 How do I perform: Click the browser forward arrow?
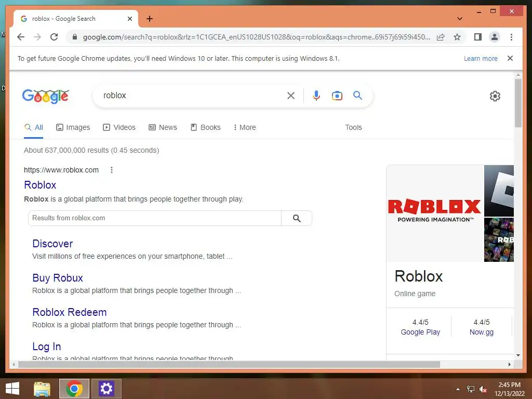tap(37, 37)
